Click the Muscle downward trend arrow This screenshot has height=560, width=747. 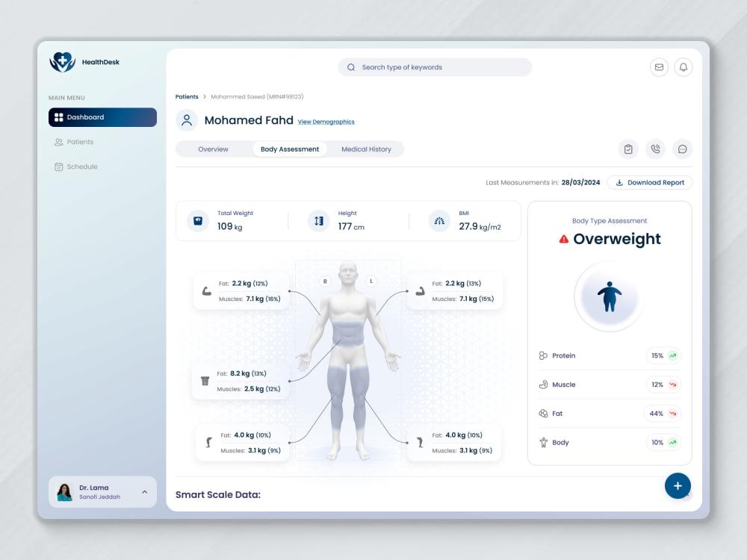[x=673, y=385]
